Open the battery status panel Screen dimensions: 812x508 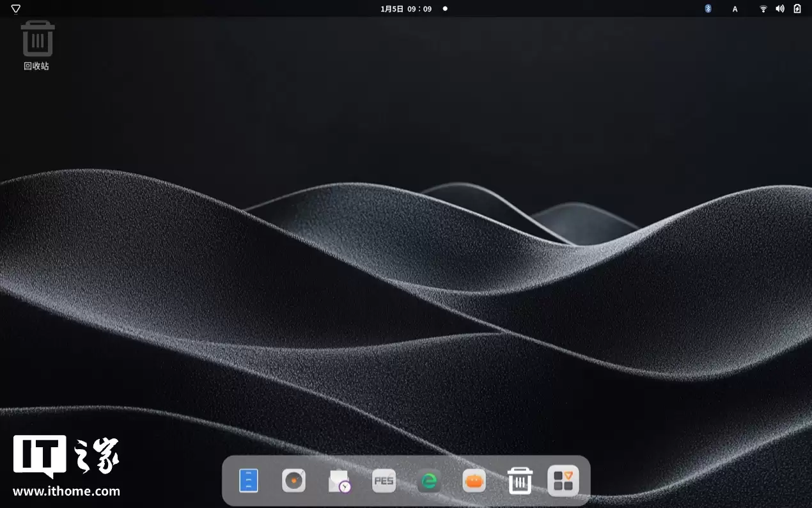pos(797,8)
